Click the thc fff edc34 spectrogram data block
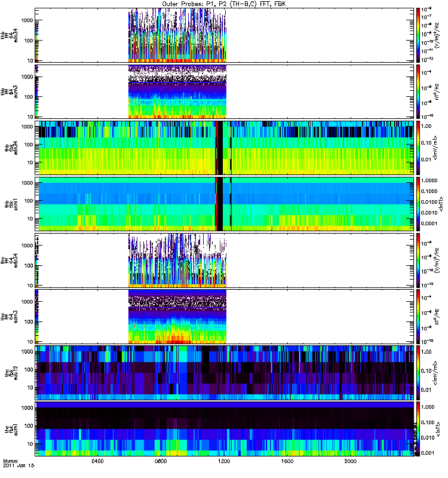Viewport: 448px width, 478px height. (177, 261)
